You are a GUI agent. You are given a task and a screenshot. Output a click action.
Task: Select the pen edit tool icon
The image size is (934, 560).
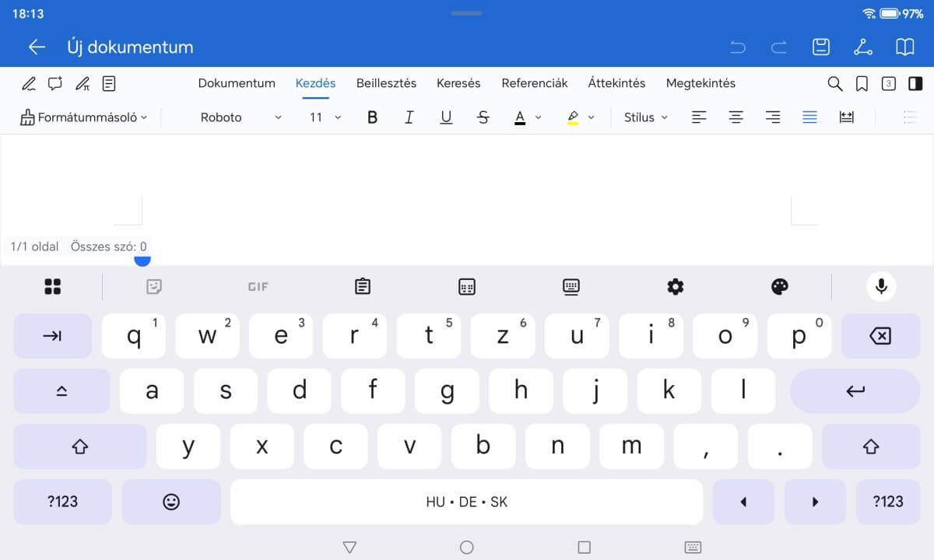(x=29, y=83)
